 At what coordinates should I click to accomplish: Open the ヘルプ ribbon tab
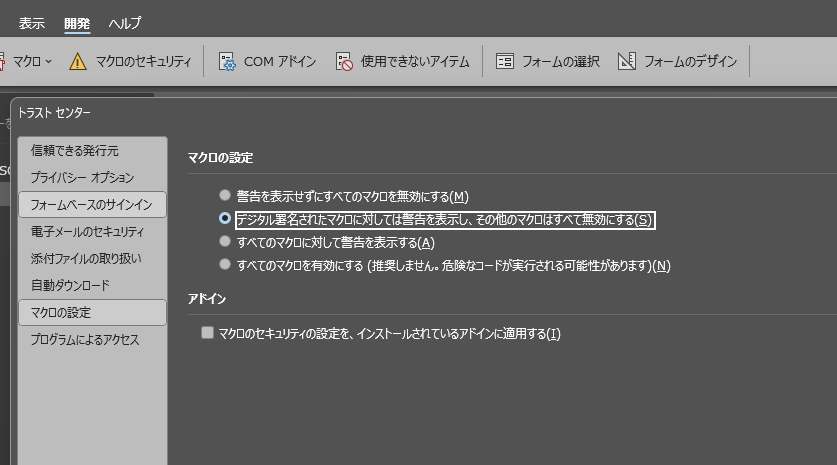[125, 23]
